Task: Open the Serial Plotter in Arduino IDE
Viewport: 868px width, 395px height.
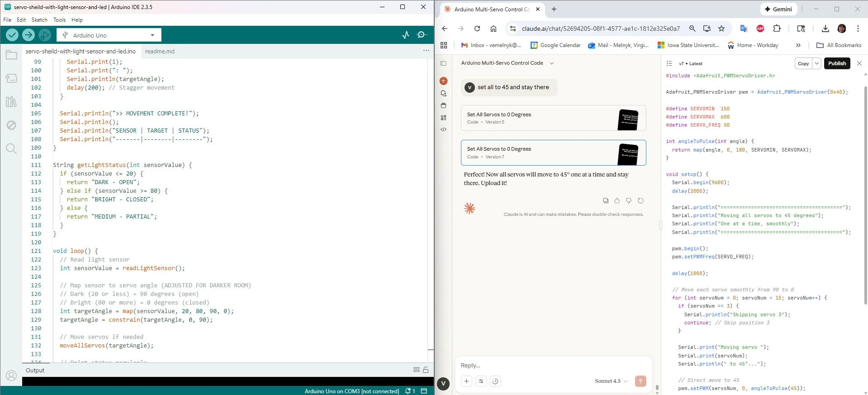Action: click(406, 35)
